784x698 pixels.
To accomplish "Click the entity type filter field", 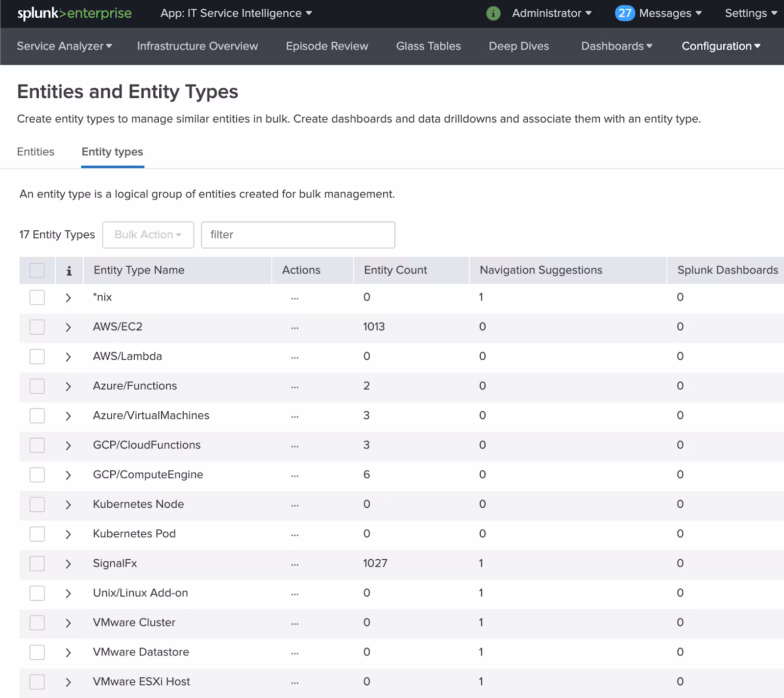I will click(x=298, y=235).
